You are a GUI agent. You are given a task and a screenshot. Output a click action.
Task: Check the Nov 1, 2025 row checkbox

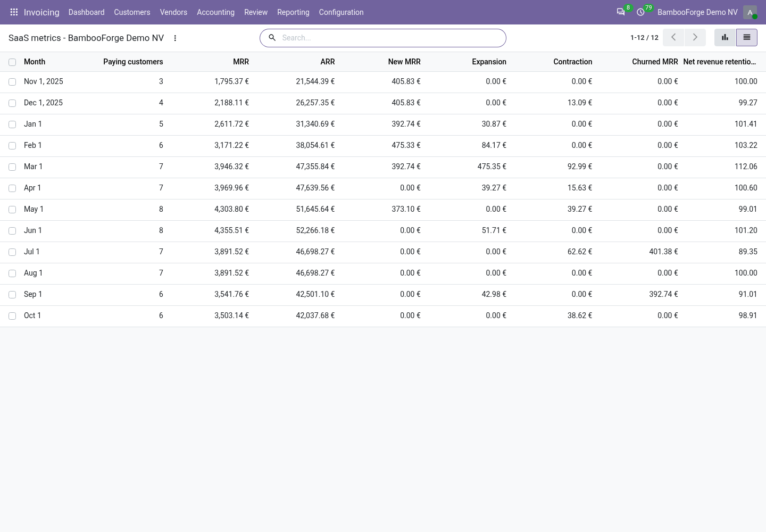[12, 82]
